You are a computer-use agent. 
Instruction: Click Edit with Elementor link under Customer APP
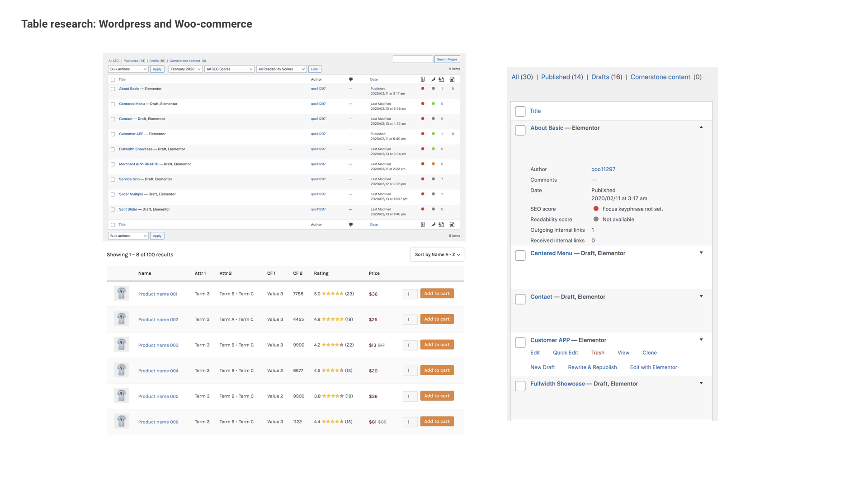pyautogui.click(x=653, y=367)
